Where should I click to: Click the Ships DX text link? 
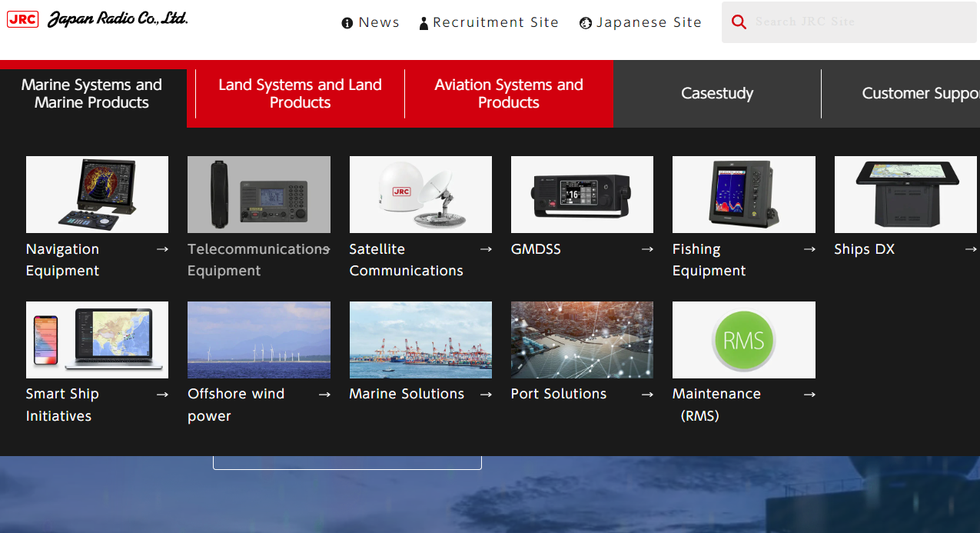[x=865, y=249]
